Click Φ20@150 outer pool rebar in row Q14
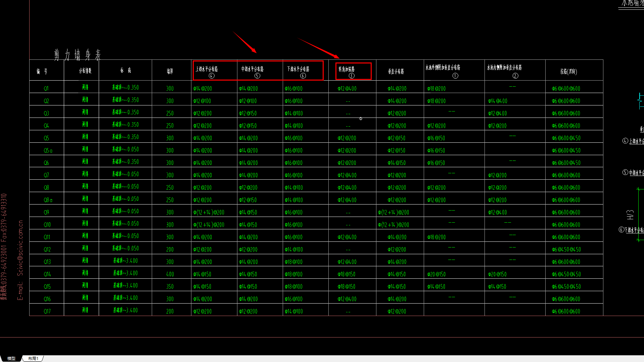This screenshot has width=644, height=362. coord(436,274)
